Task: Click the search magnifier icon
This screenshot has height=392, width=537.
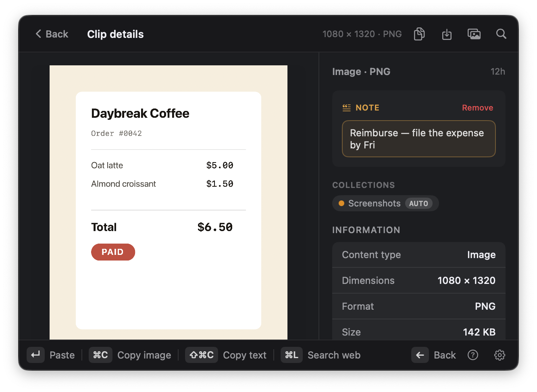Action: (501, 34)
